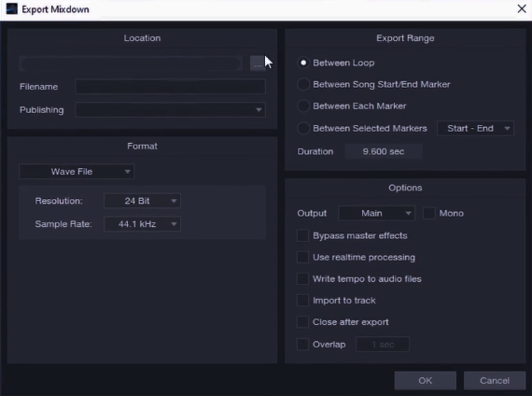Choose the Between Each Marker option

tap(303, 106)
